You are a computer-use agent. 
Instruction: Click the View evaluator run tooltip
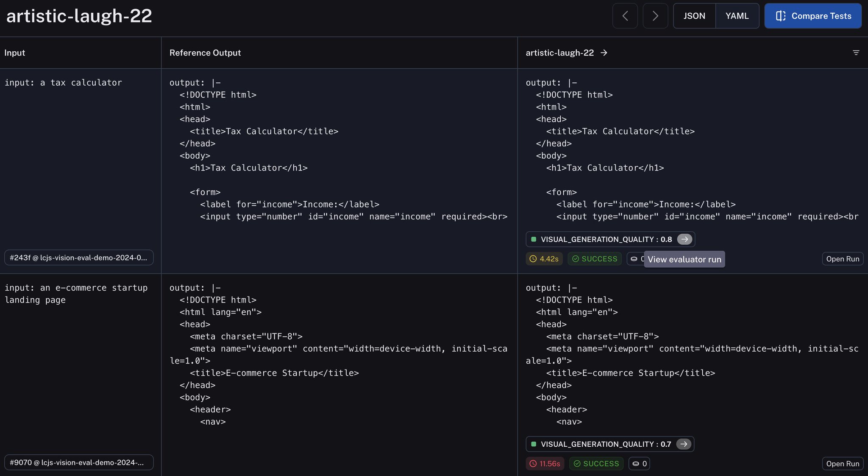pos(684,259)
